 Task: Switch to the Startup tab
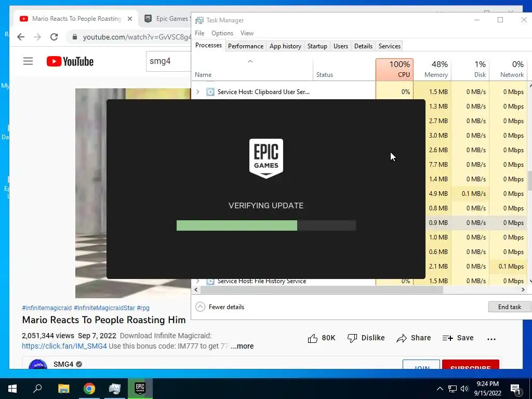(x=317, y=46)
